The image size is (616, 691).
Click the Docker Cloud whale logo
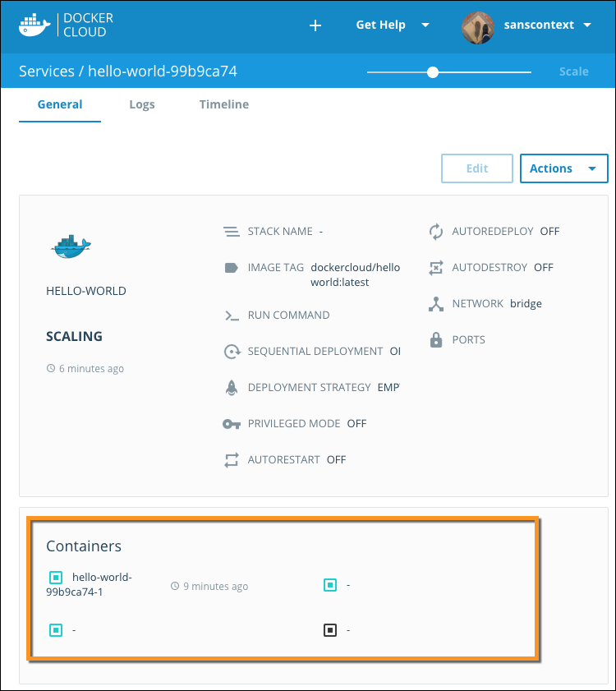(x=34, y=25)
